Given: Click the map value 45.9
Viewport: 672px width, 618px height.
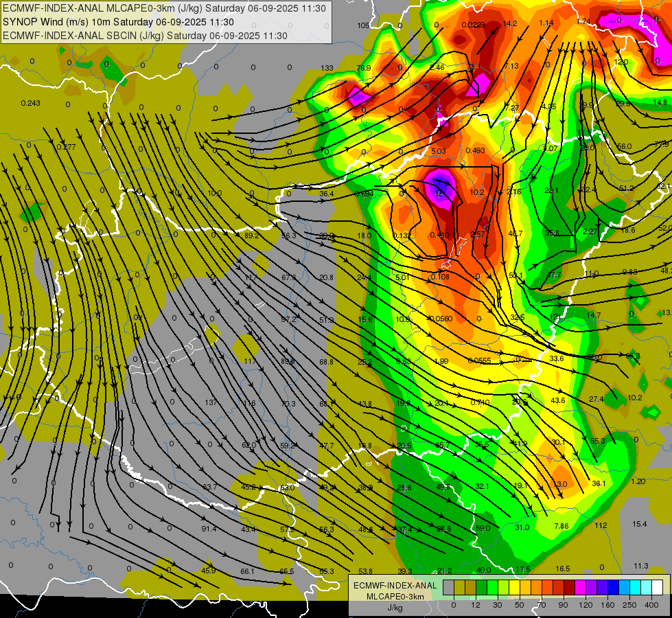Looking at the screenshot, I should tap(209, 571).
